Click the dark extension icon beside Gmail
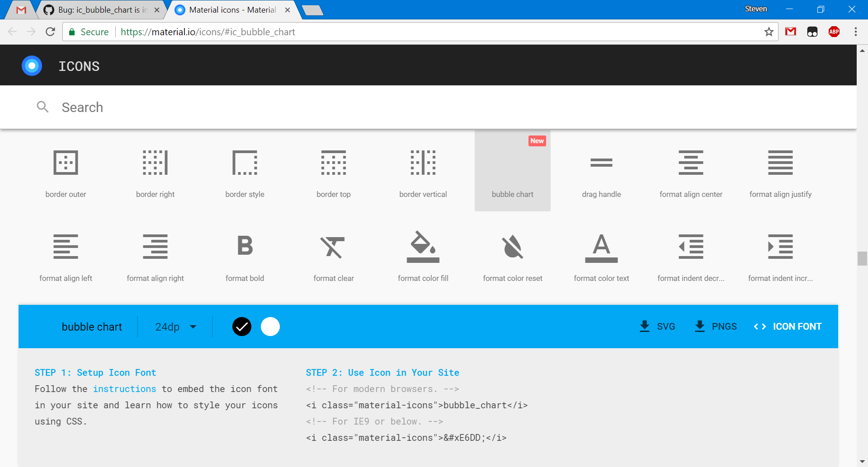 (812, 32)
